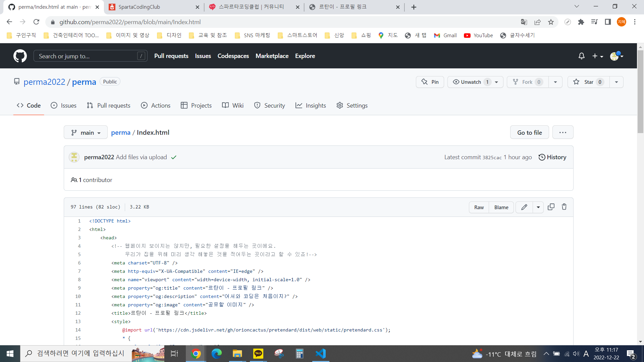Open repository Settings tab
Viewport: 644px width, 362px height.
coord(352,105)
